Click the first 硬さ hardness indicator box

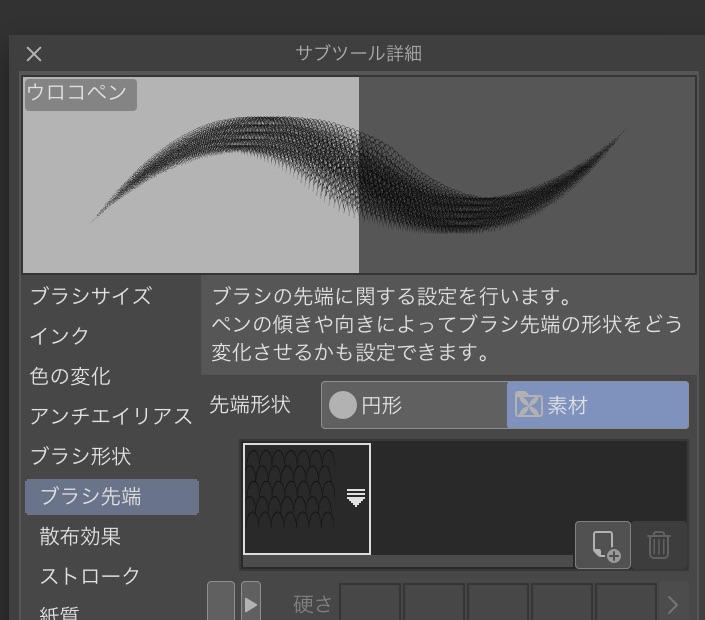[x=370, y=604]
